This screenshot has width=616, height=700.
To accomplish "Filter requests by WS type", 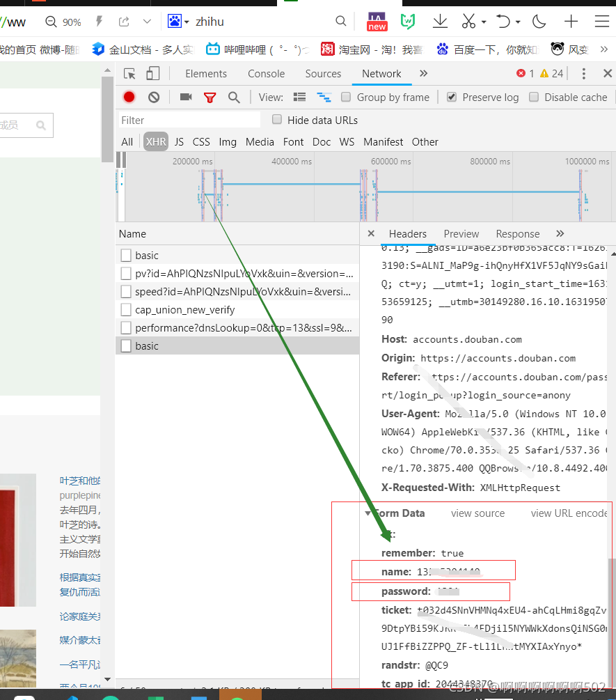I will pos(347,142).
